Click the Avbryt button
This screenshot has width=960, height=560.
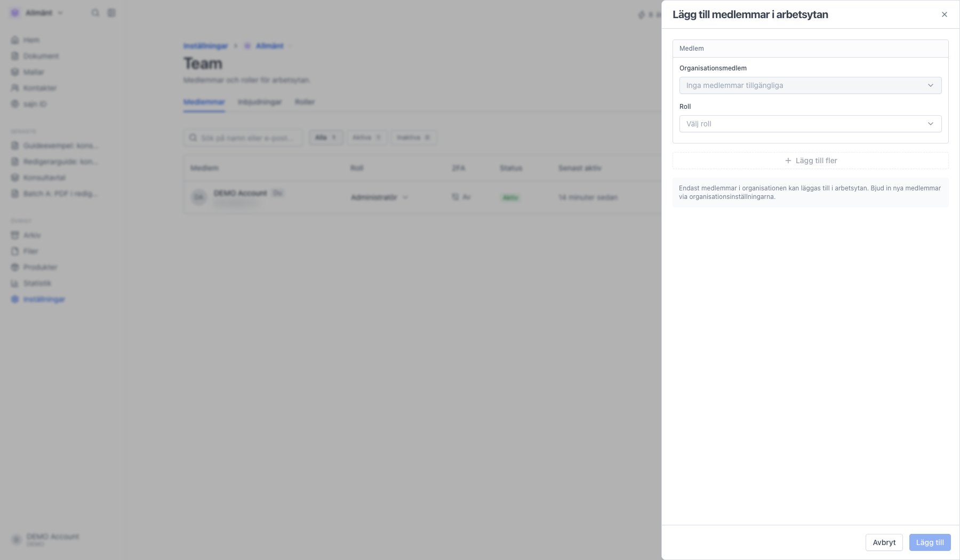(884, 542)
